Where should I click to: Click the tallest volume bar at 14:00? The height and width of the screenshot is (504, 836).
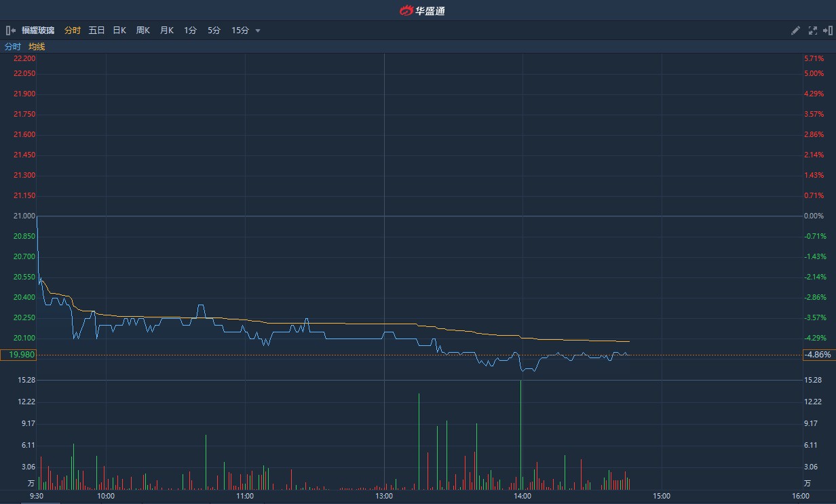520,435
